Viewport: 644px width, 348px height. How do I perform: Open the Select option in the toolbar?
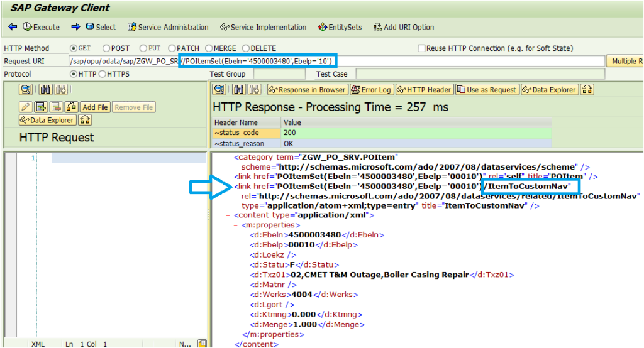(x=101, y=27)
